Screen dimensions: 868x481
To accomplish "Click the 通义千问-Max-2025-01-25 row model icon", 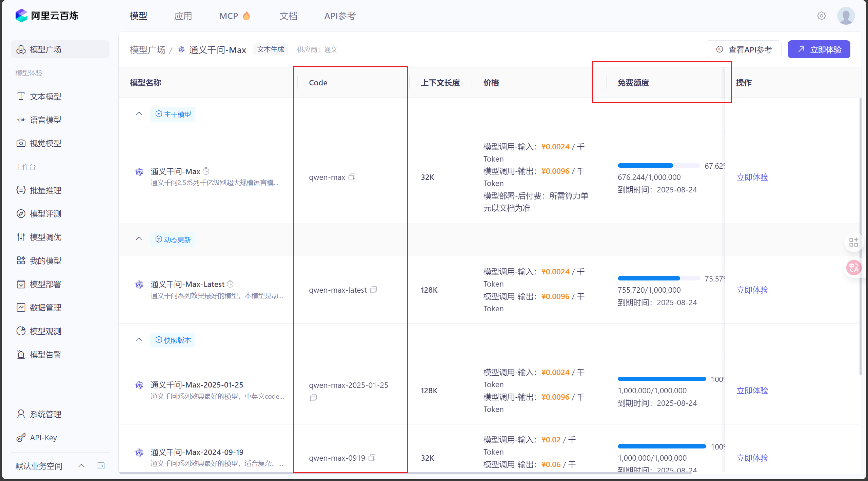I will click(139, 385).
